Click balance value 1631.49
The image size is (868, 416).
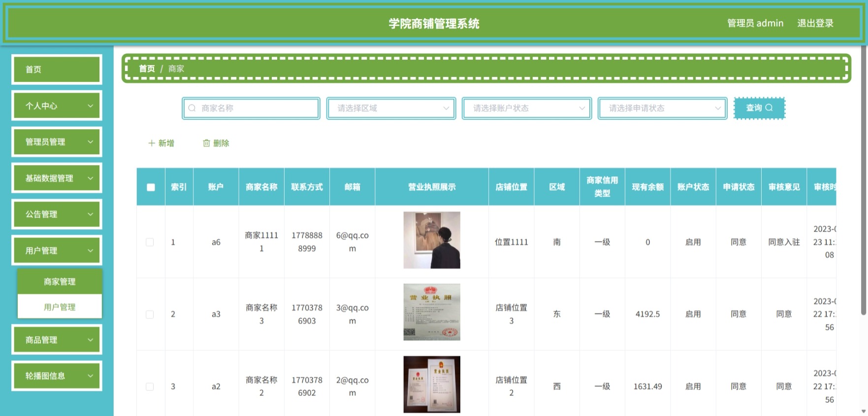click(647, 386)
